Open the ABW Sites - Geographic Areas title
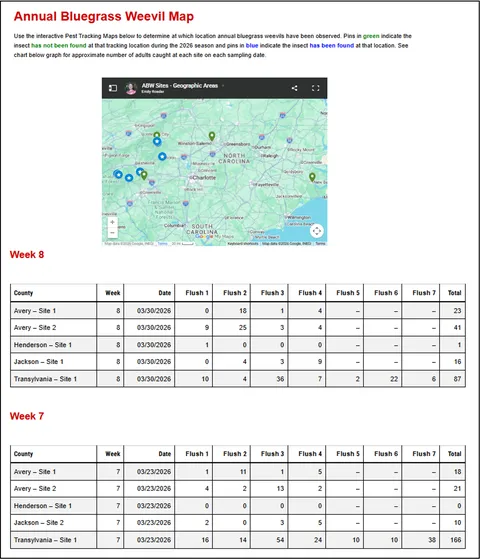 click(180, 86)
